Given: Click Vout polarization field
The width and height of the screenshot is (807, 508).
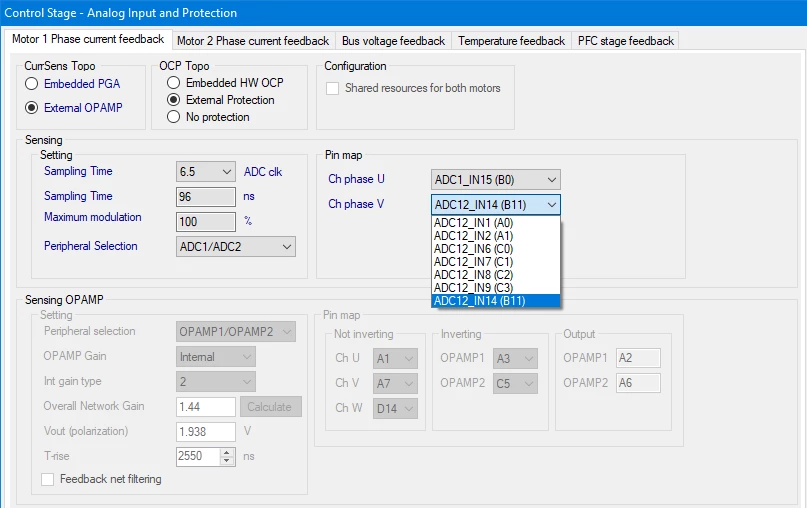Looking at the screenshot, I should point(206,432).
